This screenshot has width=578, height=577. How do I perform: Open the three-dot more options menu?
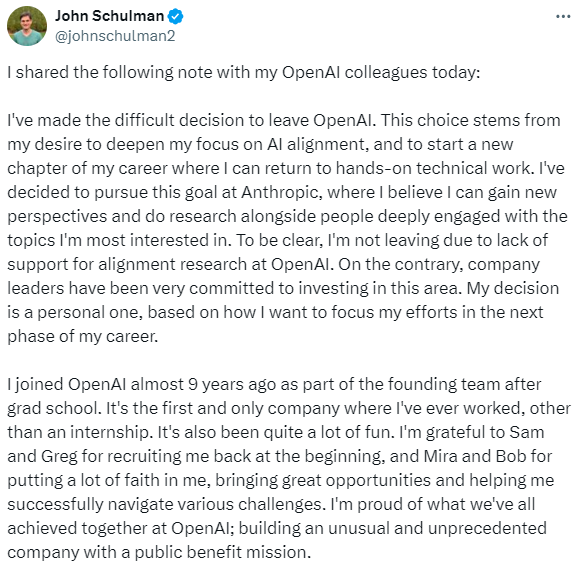click(563, 17)
